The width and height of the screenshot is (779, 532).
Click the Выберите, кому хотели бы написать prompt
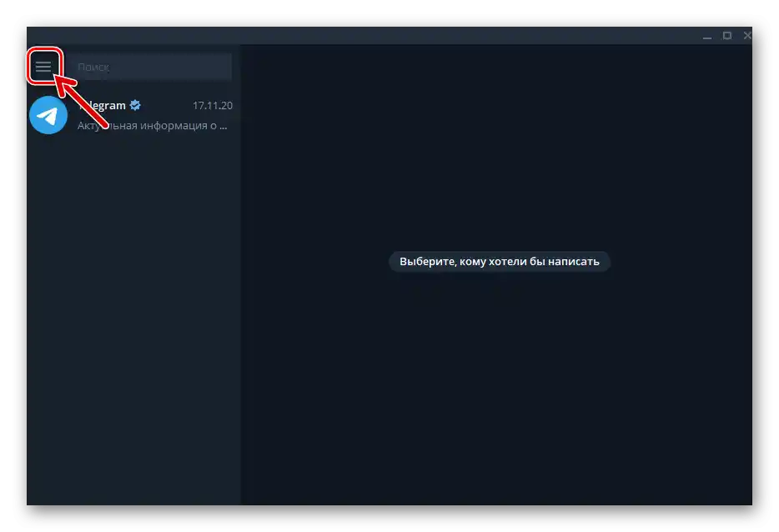499,261
